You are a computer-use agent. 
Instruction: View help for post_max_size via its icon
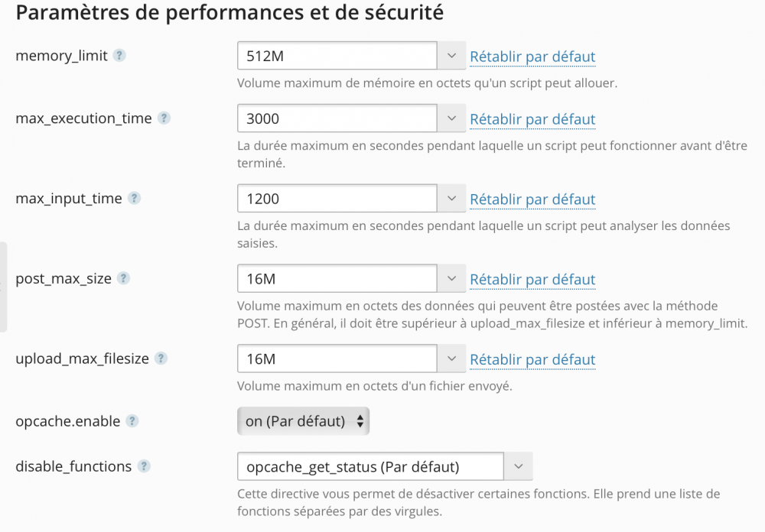tap(124, 278)
